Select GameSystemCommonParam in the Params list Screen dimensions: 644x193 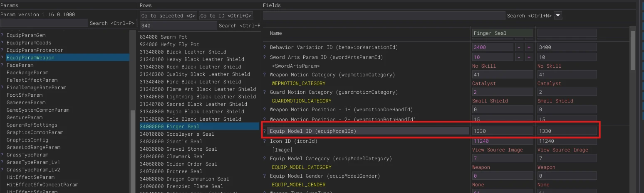click(x=38, y=110)
